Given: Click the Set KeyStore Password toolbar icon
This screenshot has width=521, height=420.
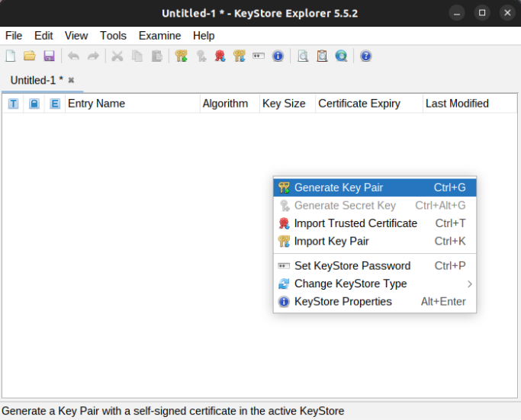Looking at the screenshot, I should click(259, 56).
